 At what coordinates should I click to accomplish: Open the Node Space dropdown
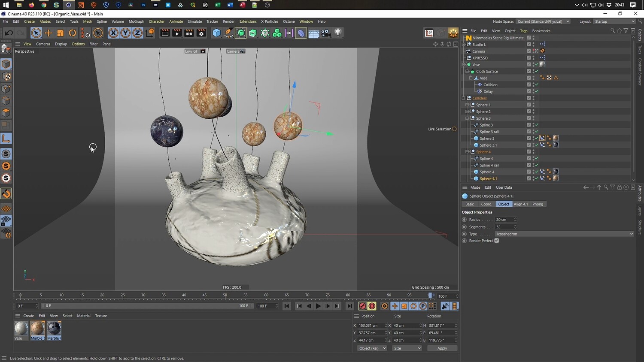tap(543, 21)
